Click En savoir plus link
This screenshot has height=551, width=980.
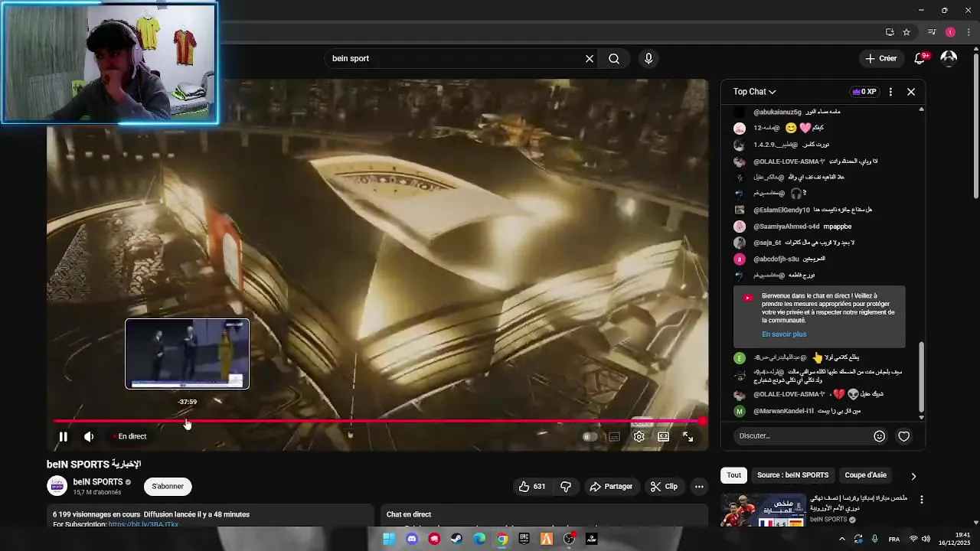[x=784, y=334]
